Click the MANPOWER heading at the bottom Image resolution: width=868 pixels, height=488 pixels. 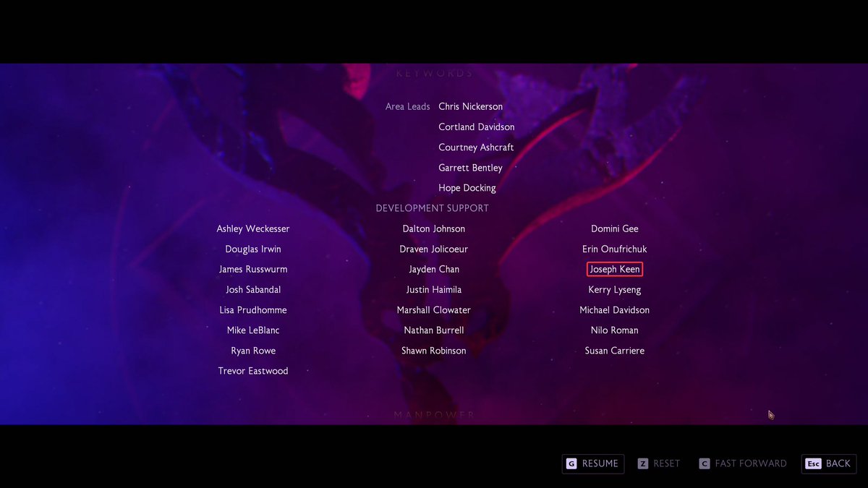(434, 414)
